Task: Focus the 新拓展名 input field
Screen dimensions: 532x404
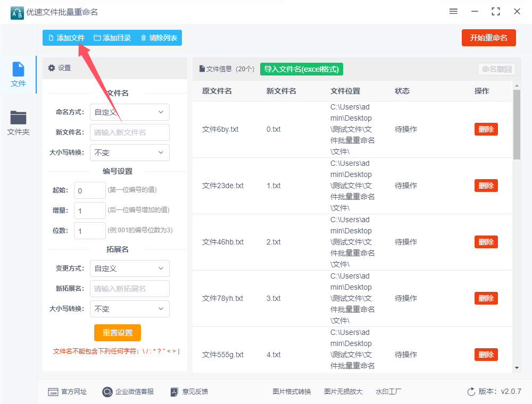Action: pos(130,289)
